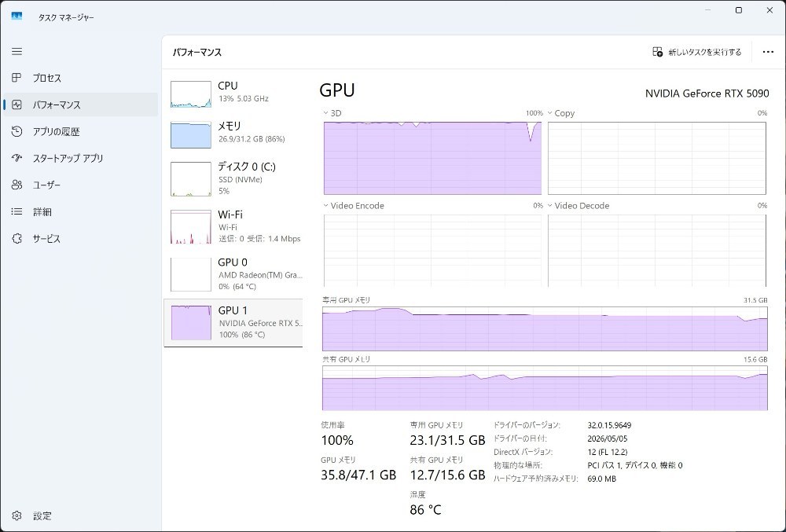Click the 使用率 100% value
Viewport: 786px width, 532px height.
[337, 440]
